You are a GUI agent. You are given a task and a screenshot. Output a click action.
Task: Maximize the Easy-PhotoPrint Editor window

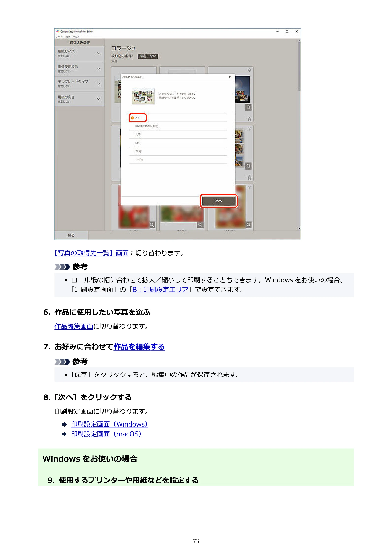click(x=287, y=31)
